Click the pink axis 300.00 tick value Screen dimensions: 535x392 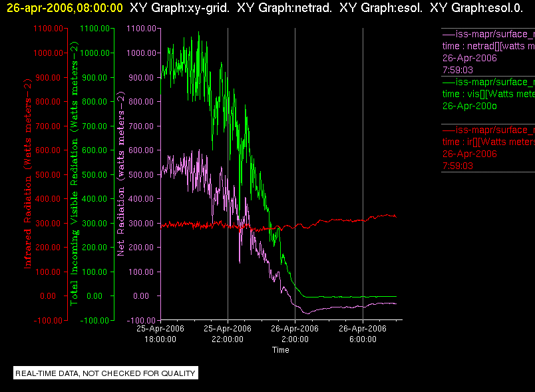(x=141, y=224)
